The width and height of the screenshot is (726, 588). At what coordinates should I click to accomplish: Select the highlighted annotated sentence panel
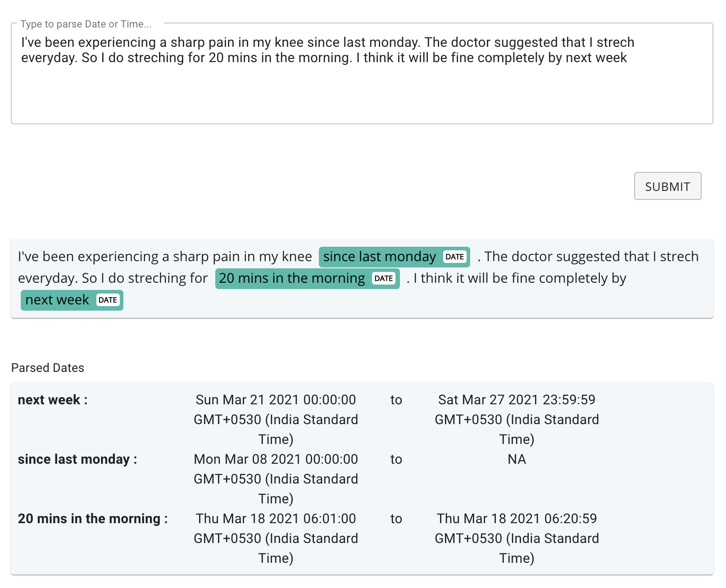click(x=363, y=278)
